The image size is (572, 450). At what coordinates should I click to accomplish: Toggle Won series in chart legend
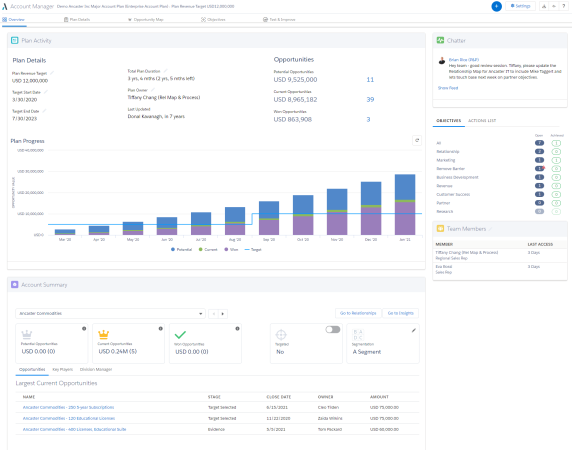click(x=231, y=249)
